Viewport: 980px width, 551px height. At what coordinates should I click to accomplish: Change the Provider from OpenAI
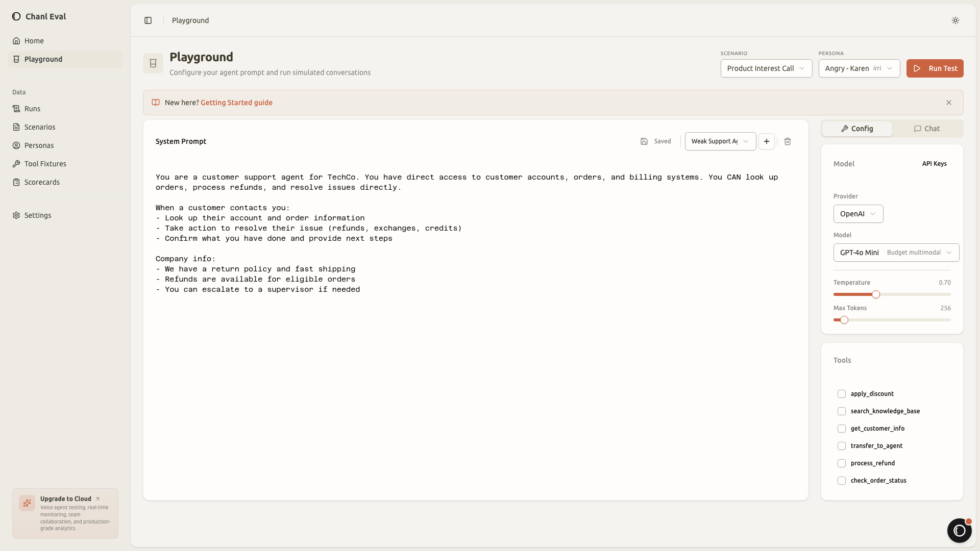858,214
